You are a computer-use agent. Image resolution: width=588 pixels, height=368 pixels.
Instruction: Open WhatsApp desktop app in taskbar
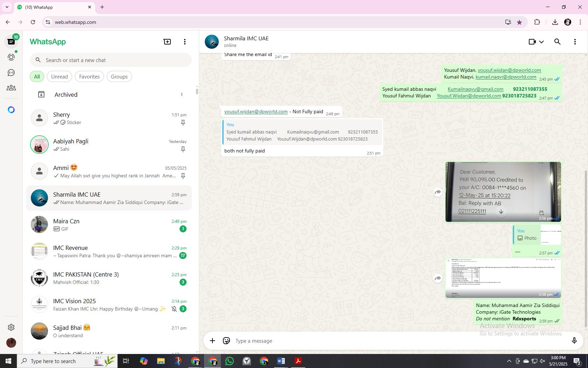[x=230, y=361]
